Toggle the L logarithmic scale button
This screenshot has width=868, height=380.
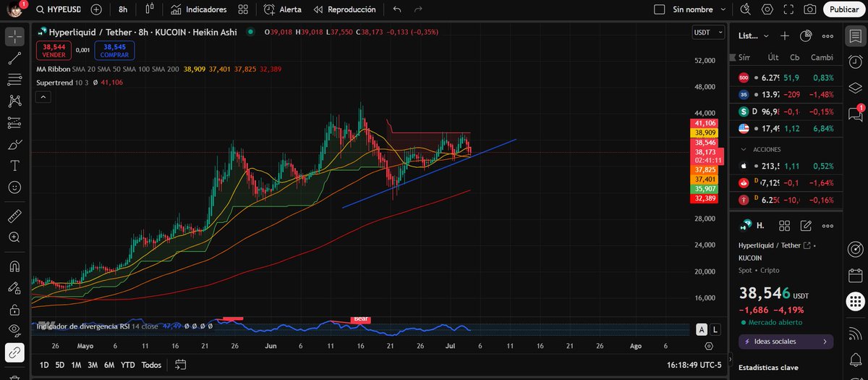[715, 329]
